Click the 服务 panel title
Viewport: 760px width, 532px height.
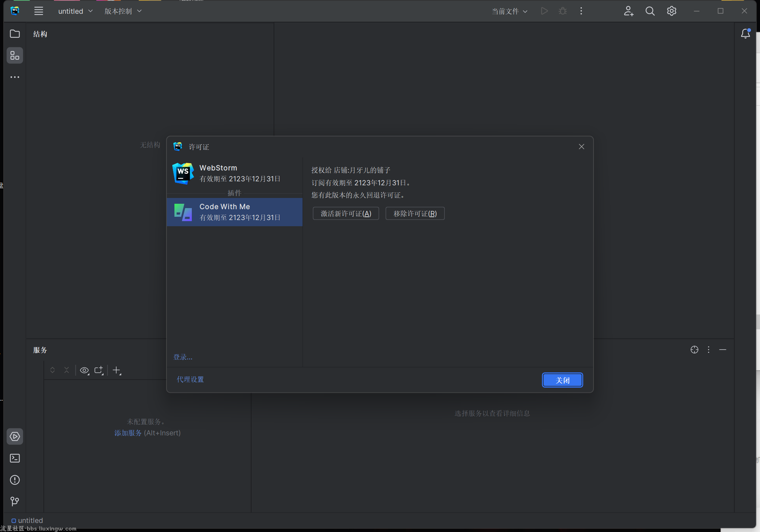40,350
